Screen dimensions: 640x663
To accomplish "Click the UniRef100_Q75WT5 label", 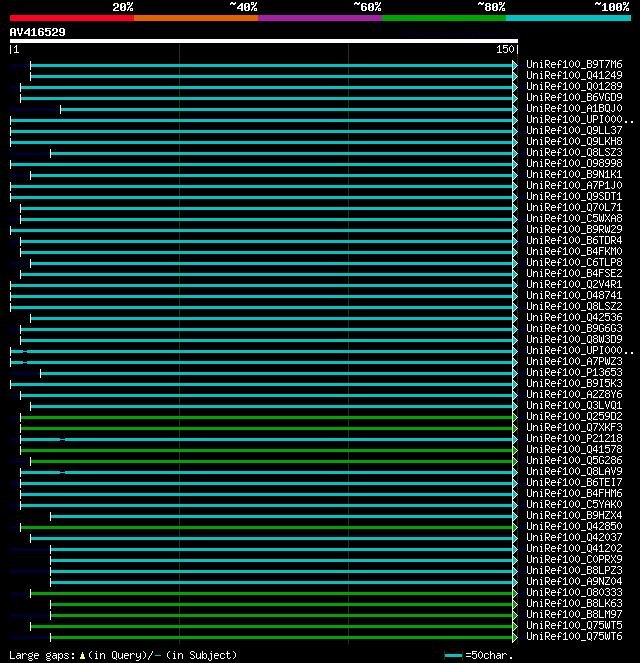I will 574,625.
